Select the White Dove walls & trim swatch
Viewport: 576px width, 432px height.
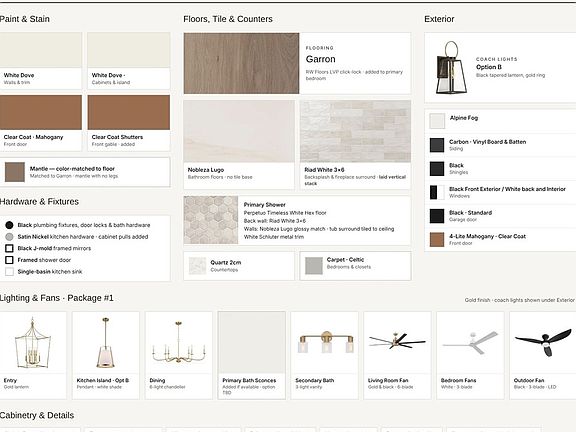coord(40,50)
